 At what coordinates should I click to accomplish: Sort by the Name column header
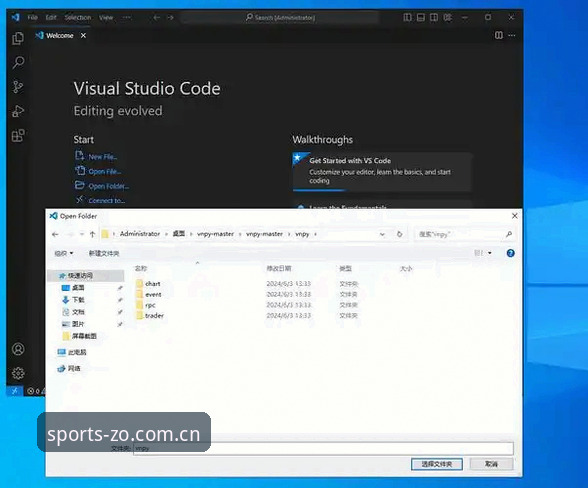click(x=141, y=268)
